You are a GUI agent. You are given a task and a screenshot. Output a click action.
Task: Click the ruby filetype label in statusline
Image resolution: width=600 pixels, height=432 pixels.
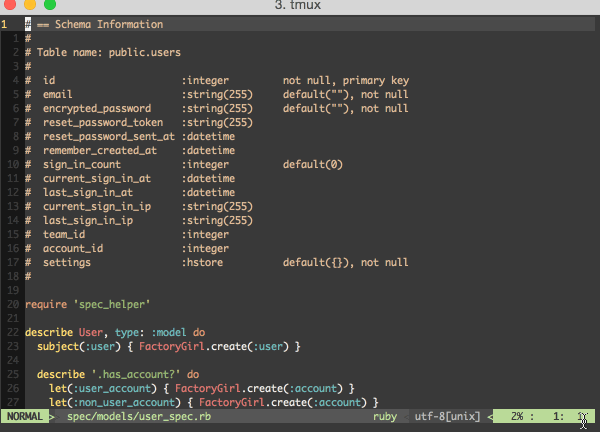[x=385, y=416]
